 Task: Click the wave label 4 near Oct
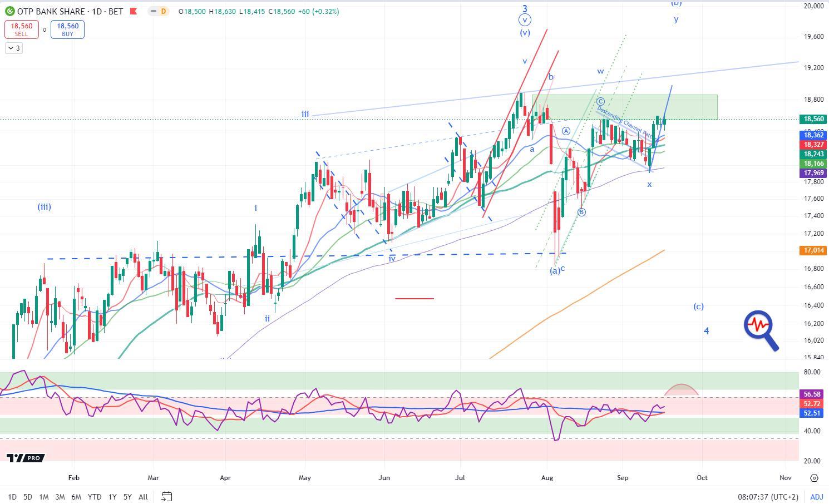coord(707,331)
